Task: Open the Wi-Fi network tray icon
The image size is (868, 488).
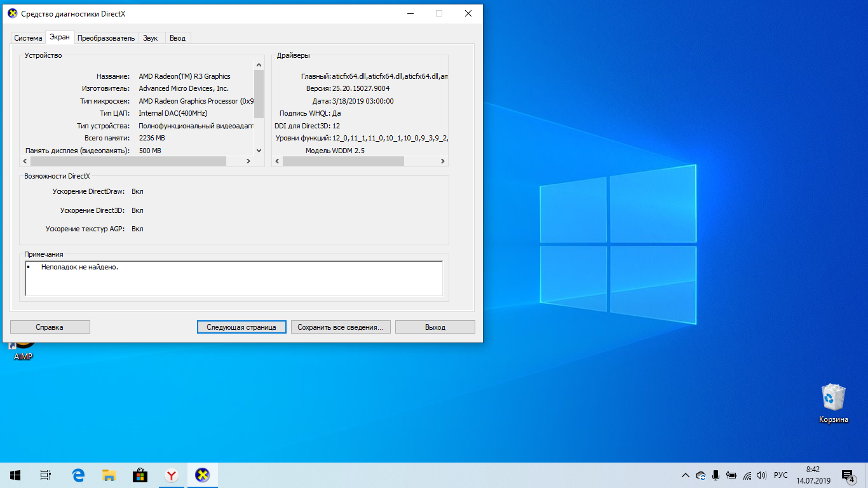Action: (747, 475)
